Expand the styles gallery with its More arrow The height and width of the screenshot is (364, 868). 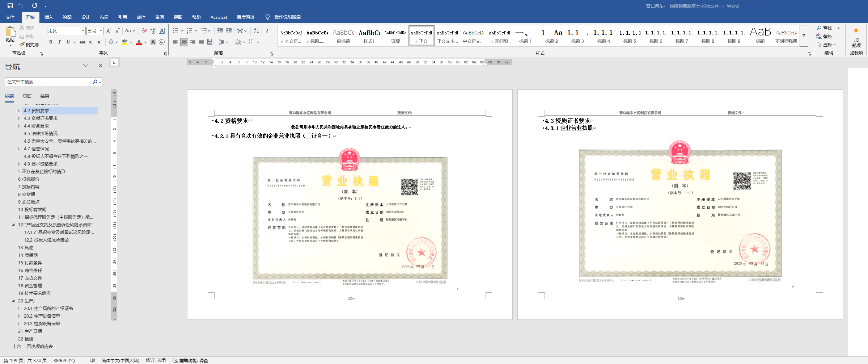pyautogui.click(x=804, y=35)
